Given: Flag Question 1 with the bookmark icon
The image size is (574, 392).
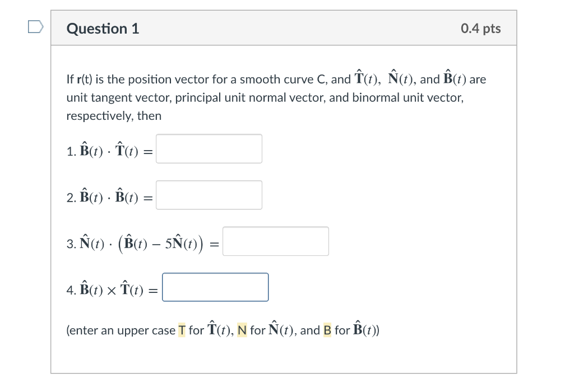Looking at the screenshot, I should 35,27.
